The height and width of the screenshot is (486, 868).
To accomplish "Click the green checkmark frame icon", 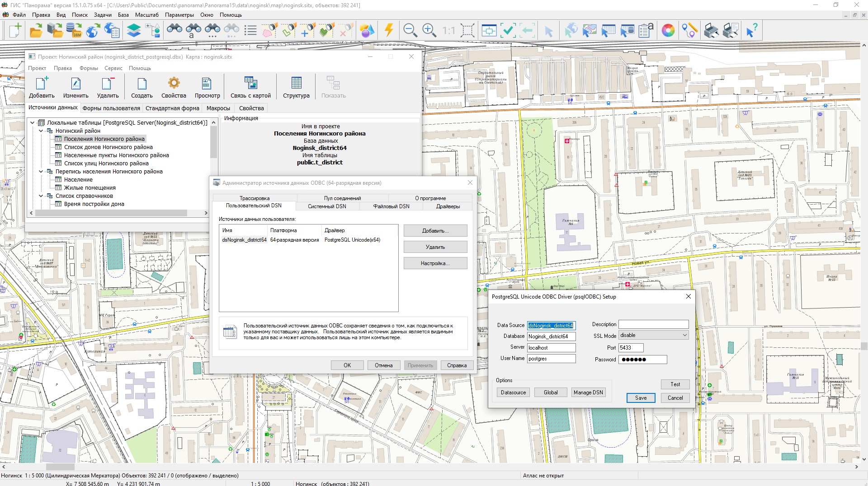I will (508, 31).
